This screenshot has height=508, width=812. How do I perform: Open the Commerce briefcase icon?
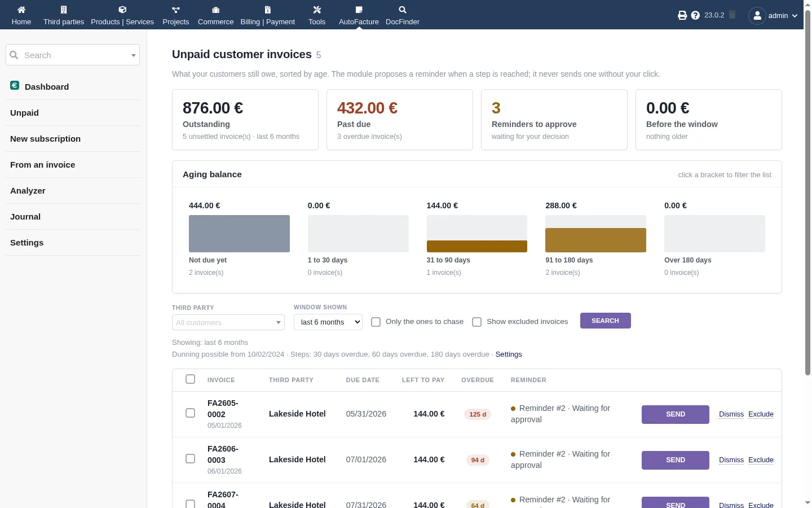[215, 10]
